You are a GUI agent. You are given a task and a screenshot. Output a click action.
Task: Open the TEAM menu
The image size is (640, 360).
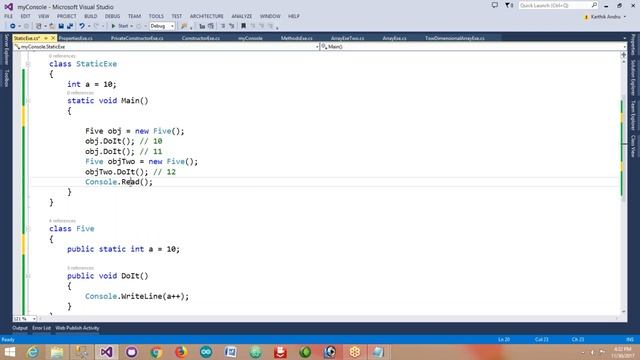click(134, 16)
